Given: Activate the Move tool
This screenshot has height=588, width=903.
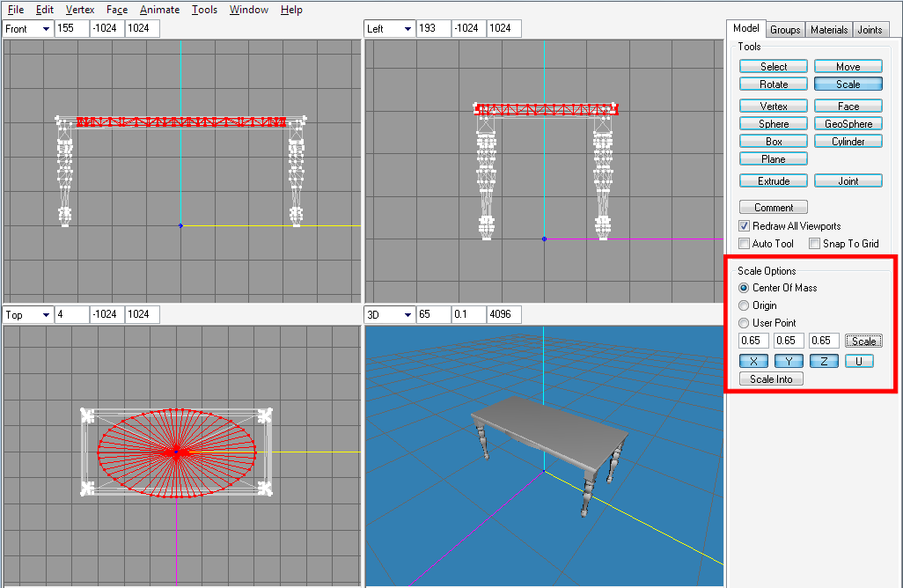Looking at the screenshot, I should tap(848, 67).
